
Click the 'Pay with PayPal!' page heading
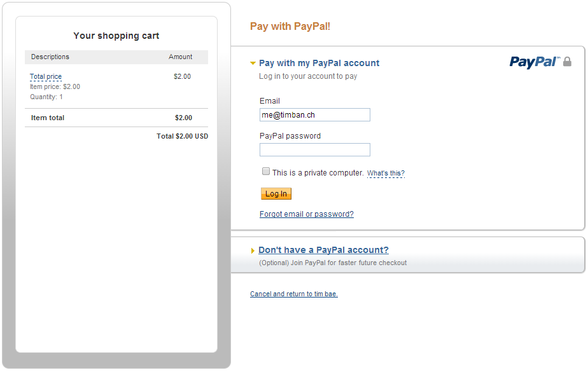(290, 27)
